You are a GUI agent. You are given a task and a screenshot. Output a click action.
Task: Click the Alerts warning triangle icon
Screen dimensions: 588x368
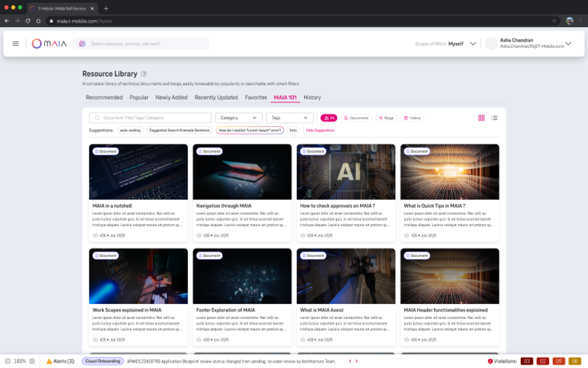[49, 361]
